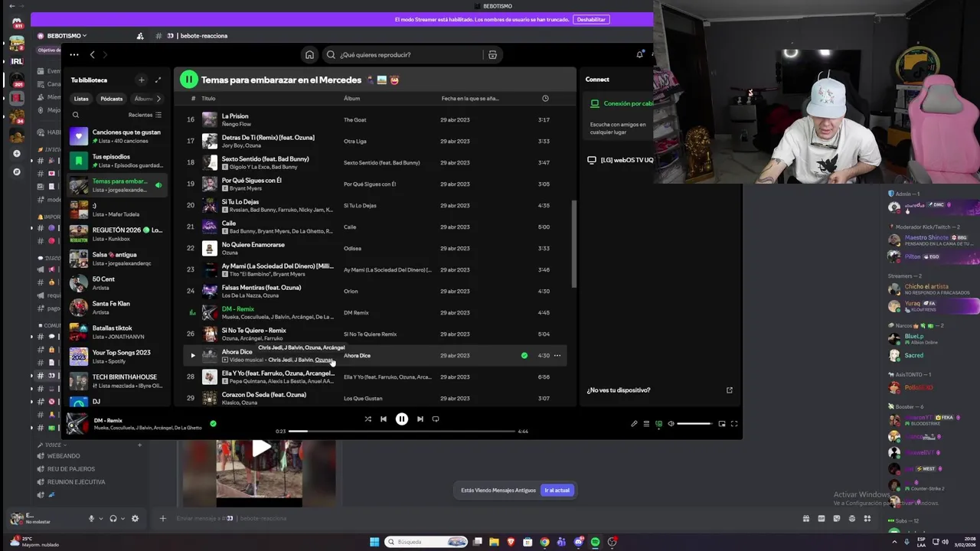Open REGUETÓN 2026 playlist
Viewport: 980px width, 551px height.
pos(116,234)
